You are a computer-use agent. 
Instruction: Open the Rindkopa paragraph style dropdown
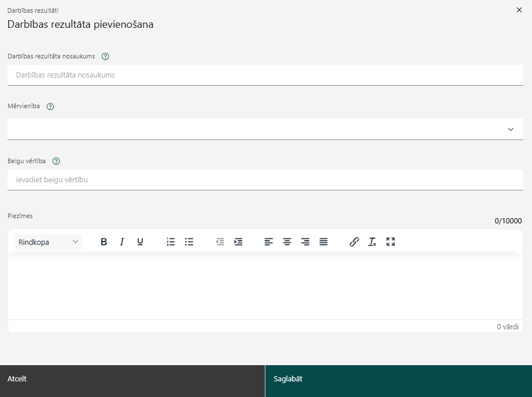[48, 242]
